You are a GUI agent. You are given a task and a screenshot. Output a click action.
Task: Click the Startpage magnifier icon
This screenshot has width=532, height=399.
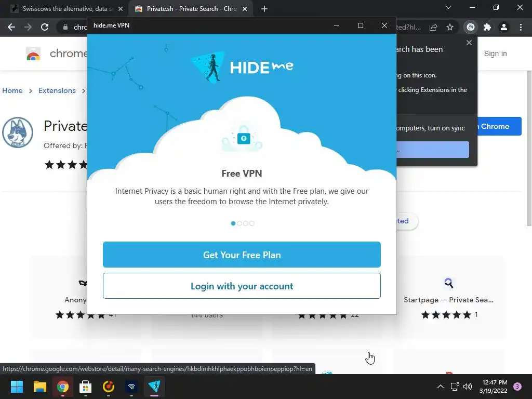click(448, 283)
